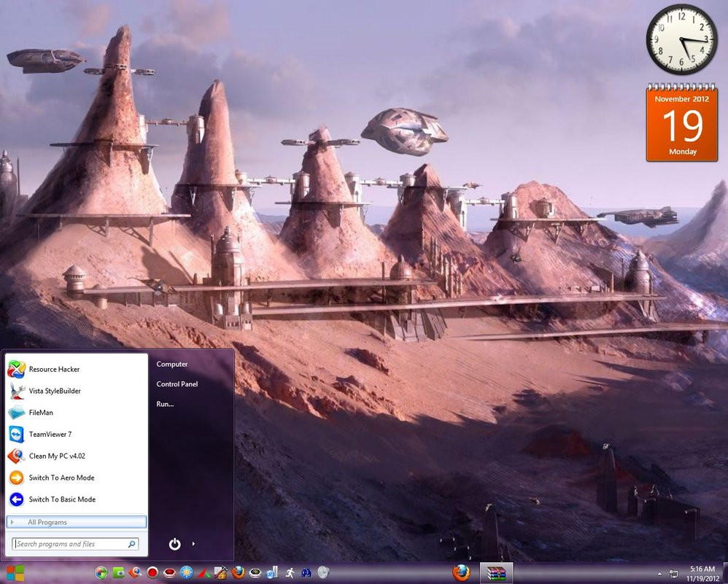Click the hammer and pickaxe quick launch icon
Image resolution: width=728 pixels, height=584 pixels.
220,572
